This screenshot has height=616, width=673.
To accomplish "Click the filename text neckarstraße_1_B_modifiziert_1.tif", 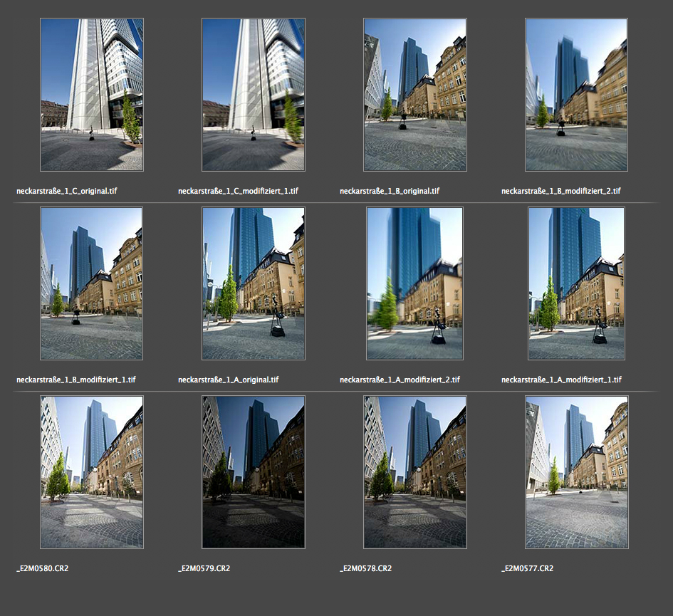I will pyautogui.click(x=75, y=380).
